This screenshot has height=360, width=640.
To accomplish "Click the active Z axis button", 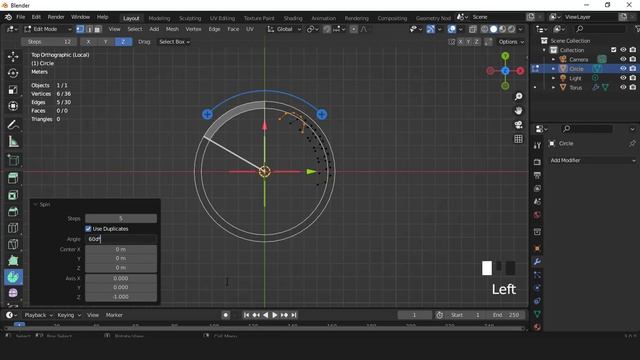I will click(123, 42).
